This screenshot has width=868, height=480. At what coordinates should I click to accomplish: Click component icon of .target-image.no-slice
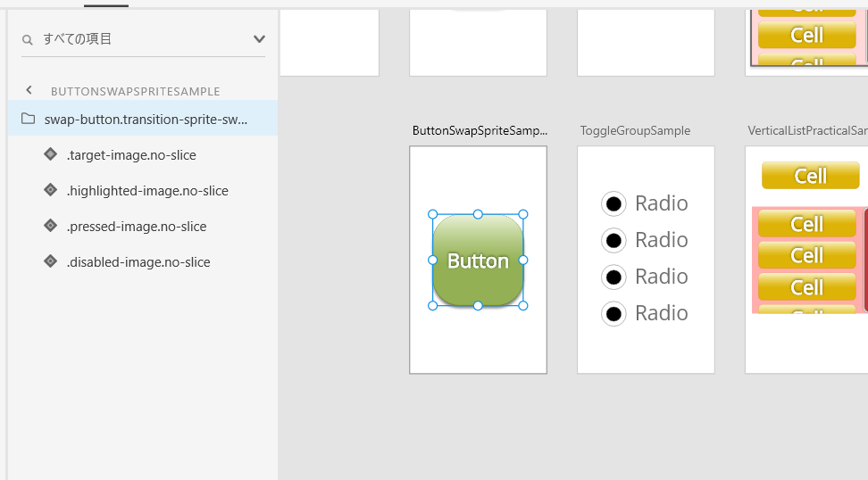(x=50, y=154)
